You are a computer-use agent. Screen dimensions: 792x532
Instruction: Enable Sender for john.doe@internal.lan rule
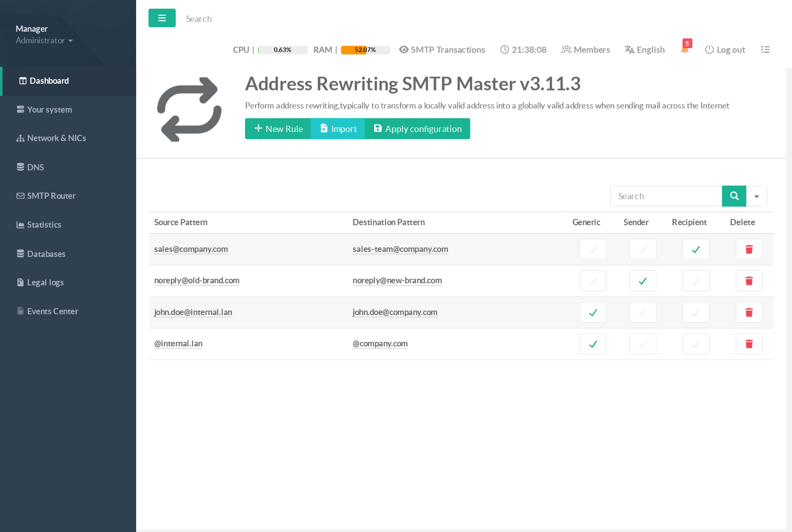(x=643, y=313)
